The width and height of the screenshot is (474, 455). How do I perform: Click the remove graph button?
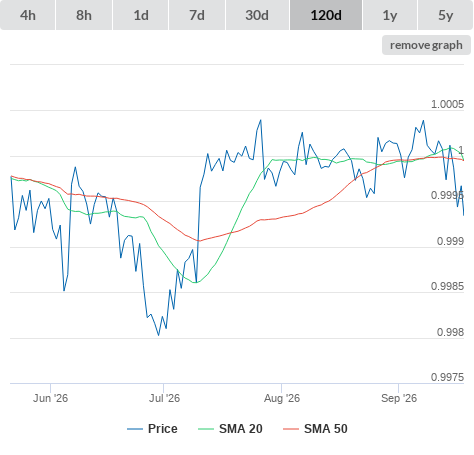426,45
